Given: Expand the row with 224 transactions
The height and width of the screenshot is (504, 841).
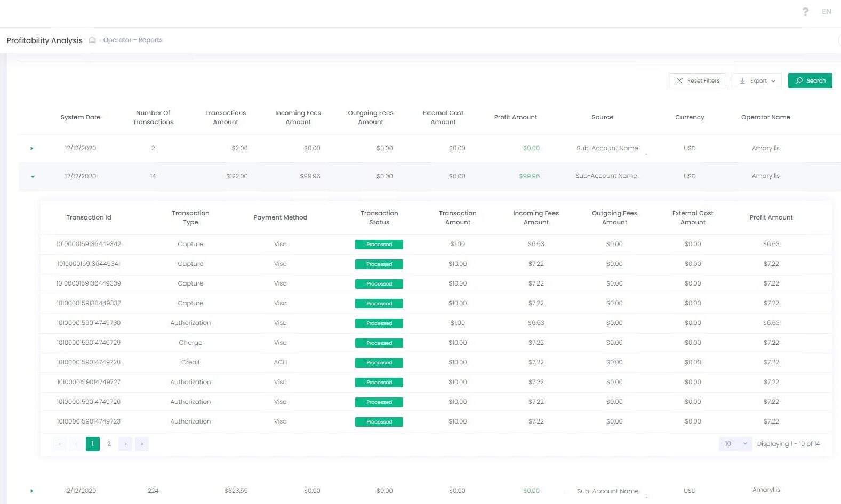Looking at the screenshot, I should pos(32,491).
